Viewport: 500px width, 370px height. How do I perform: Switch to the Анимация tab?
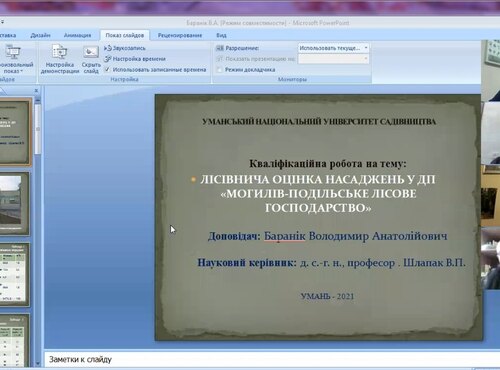click(77, 35)
